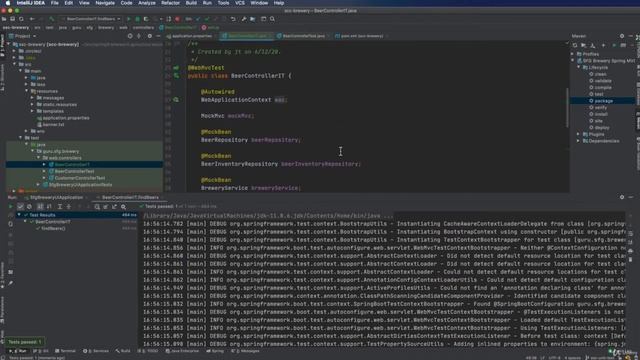Click the controllers breadcrumb in navigation bar
The width and height of the screenshot is (640, 360).
tap(143, 27)
